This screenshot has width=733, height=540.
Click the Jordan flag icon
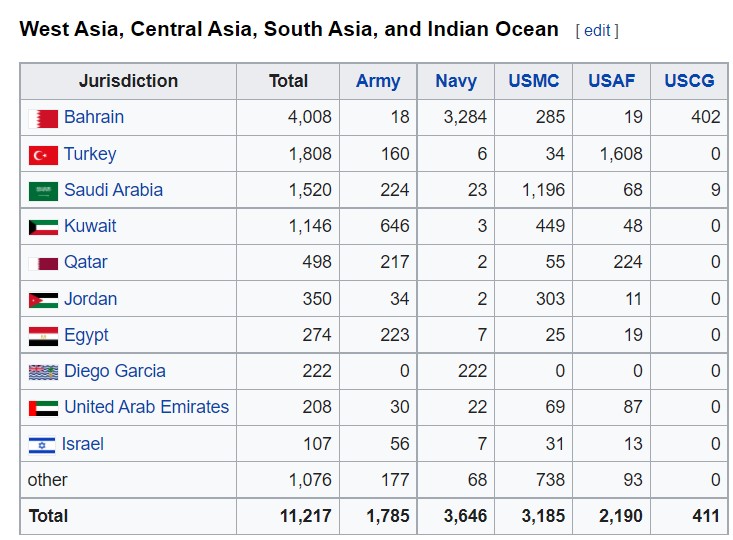pos(43,300)
